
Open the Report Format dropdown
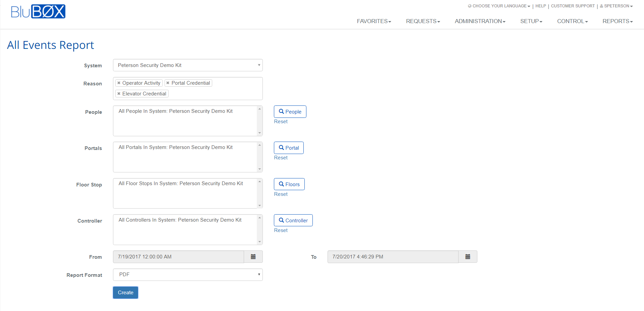[188, 275]
